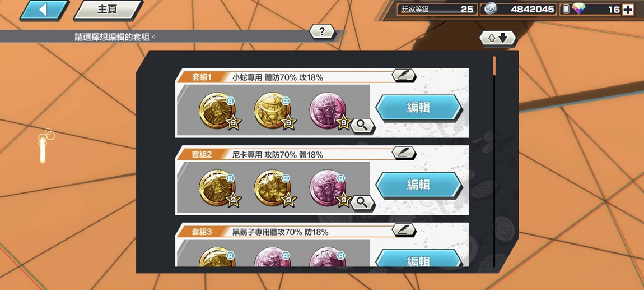View 套組2 details with magnifier icon

[x=362, y=202]
